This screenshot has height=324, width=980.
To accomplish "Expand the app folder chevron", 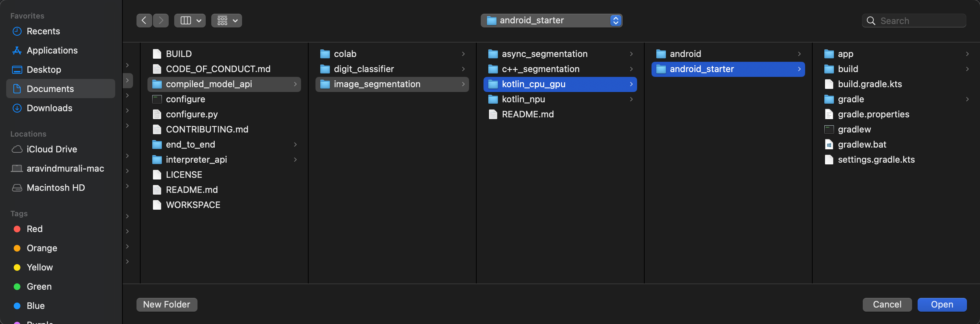I will tap(967, 54).
